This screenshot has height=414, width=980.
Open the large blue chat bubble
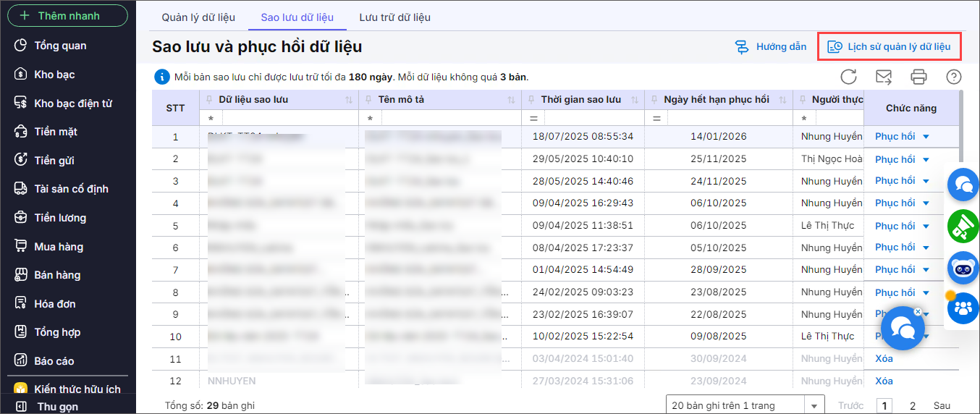903,328
